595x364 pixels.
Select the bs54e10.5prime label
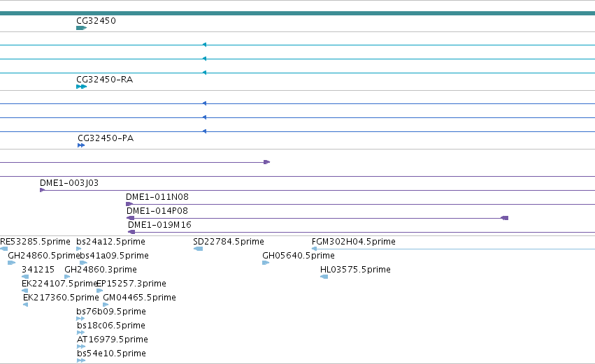click(x=111, y=354)
